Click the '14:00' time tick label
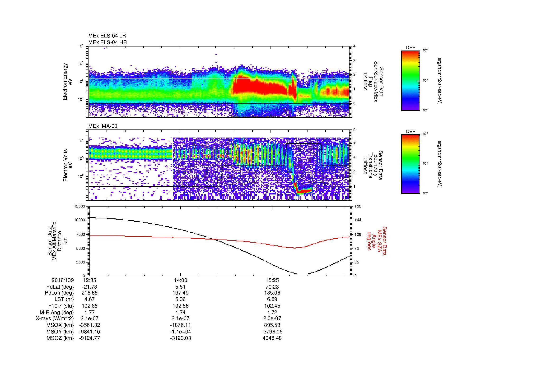Screen dimensions: 555x392 coord(181,280)
